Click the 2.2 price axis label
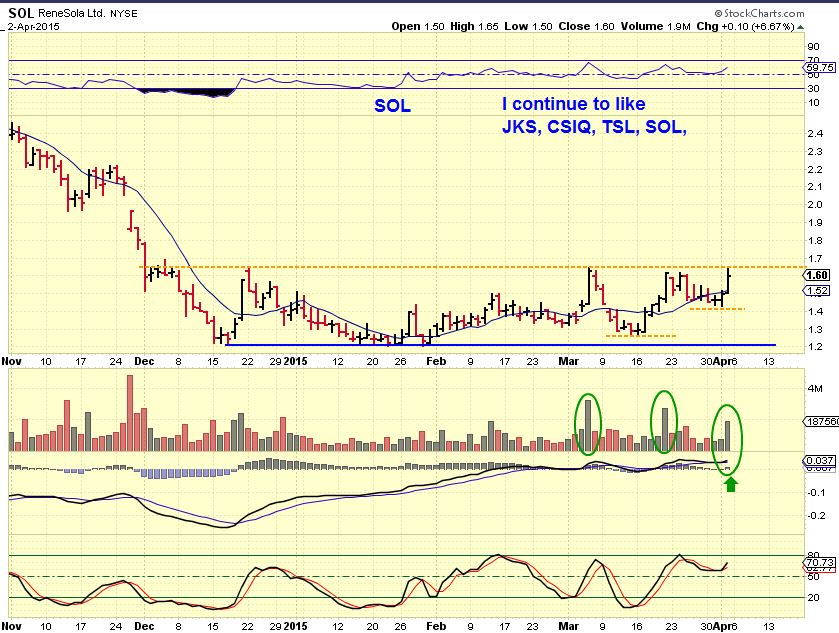Screen dimensions: 839x633 pos(815,170)
